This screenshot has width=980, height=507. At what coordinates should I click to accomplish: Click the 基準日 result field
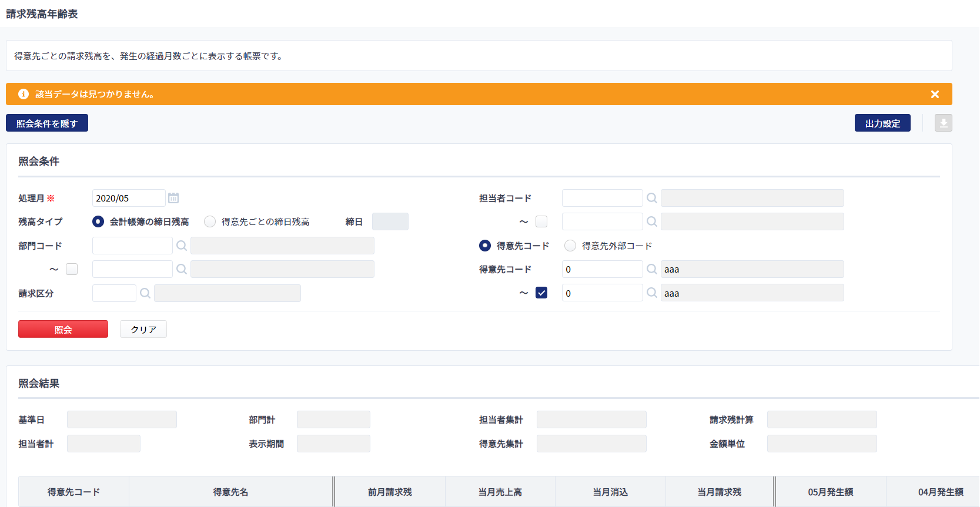pyautogui.click(x=122, y=419)
